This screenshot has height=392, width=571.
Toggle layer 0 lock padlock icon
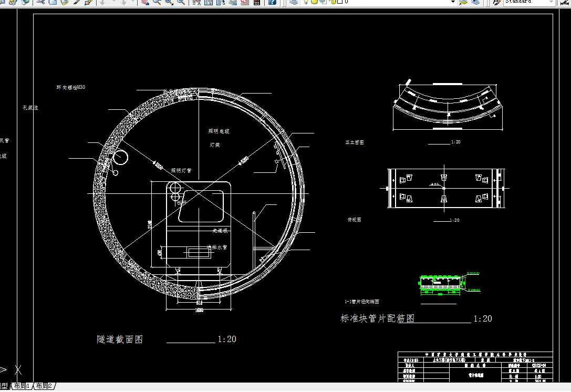[x=333, y=2]
